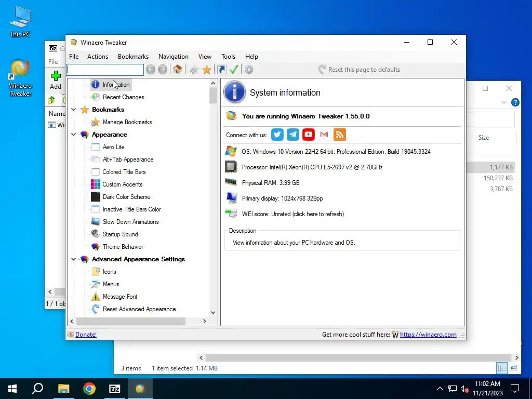Click the Donate! link
This screenshot has height=399, width=532.
coord(86,335)
